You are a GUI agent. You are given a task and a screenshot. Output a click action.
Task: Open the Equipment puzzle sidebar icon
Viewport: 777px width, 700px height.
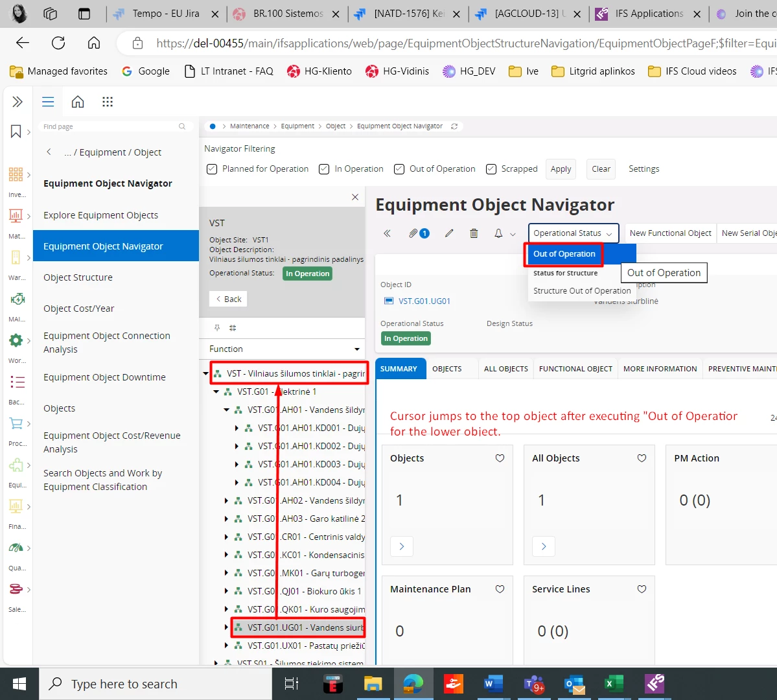(16, 465)
